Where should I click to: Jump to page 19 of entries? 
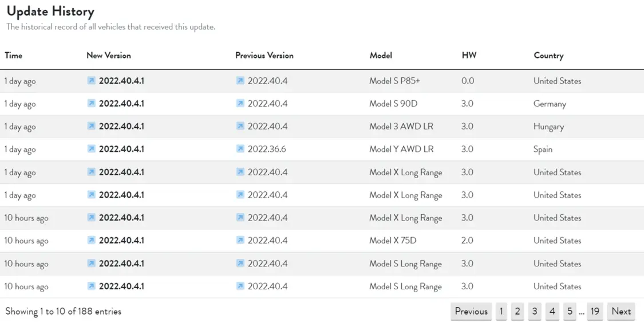(x=595, y=311)
